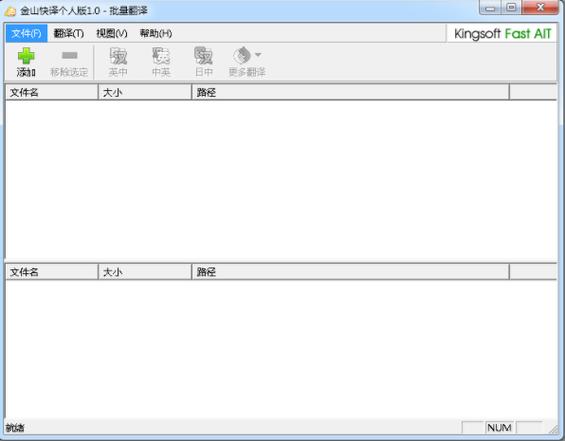Screen dimensions: 565x441
Task: Click the green plus 添加 icon
Action: [x=26, y=56]
